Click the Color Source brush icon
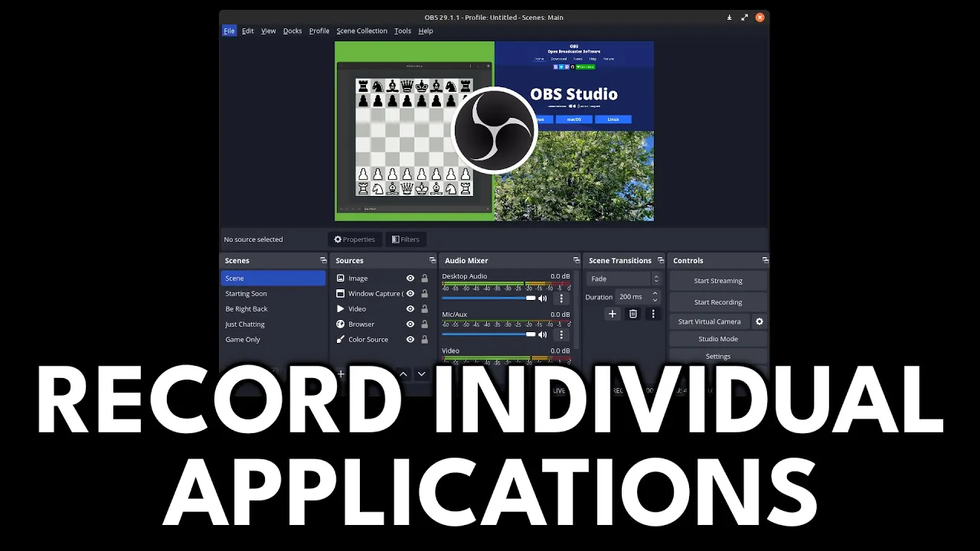The width and height of the screenshot is (980, 551). point(341,340)
